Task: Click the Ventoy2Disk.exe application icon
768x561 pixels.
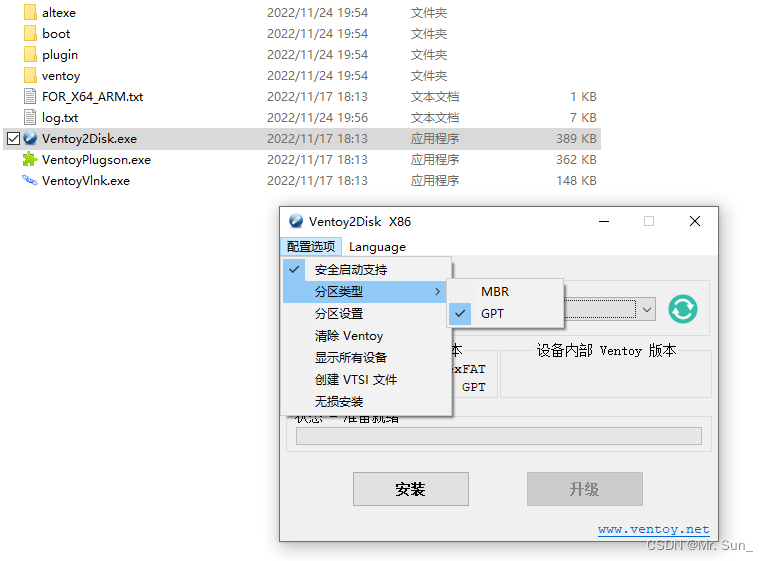Action: (x=30, y=138)
